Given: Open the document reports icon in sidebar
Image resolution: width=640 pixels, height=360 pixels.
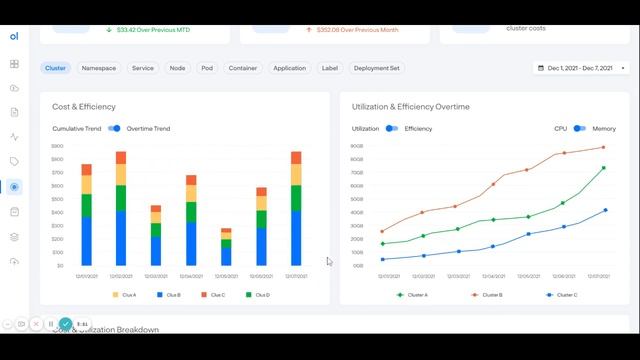Looking at the screenshot, I should click(x=14, y=112).
